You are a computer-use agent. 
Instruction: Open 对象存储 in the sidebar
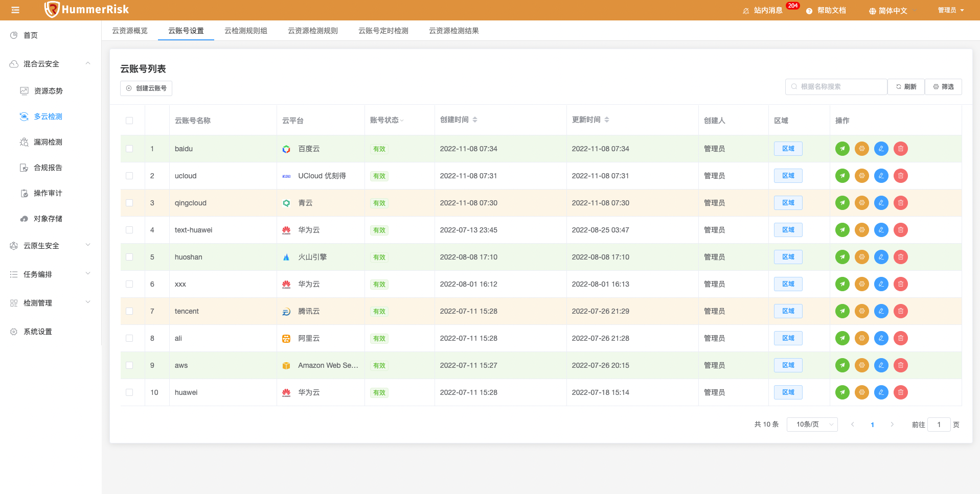pos(48,219)
